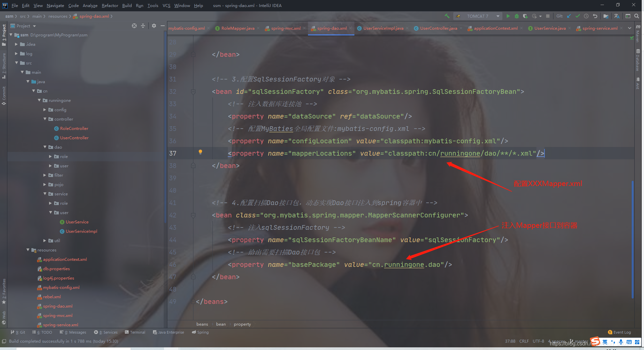
Task: Switch to the mybatis-config.xml tab
Action: click(x=186, y=28)
